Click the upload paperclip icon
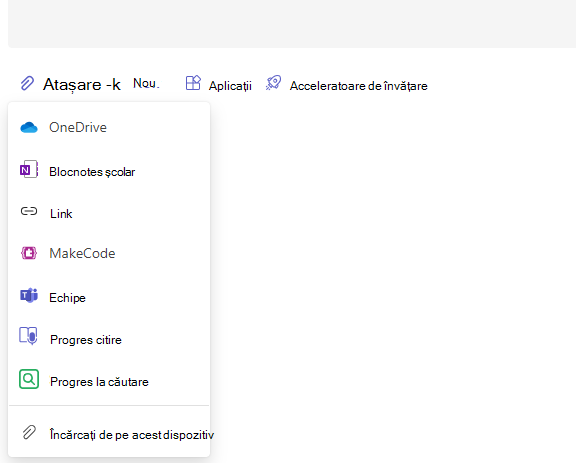 (29, 433)
